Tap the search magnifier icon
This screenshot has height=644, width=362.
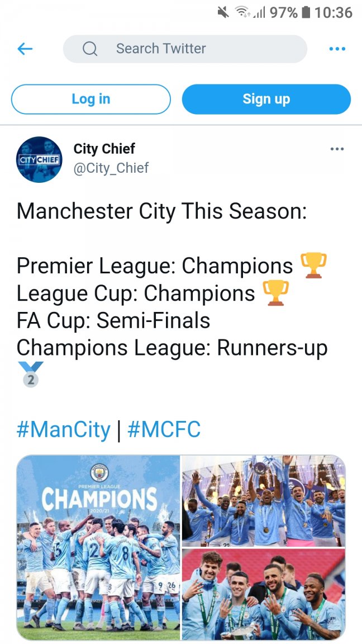[x=90, y=49]
